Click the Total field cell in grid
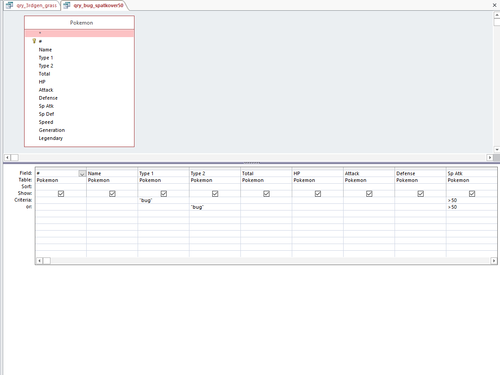500x375 pixels. [x=266, y=174]
